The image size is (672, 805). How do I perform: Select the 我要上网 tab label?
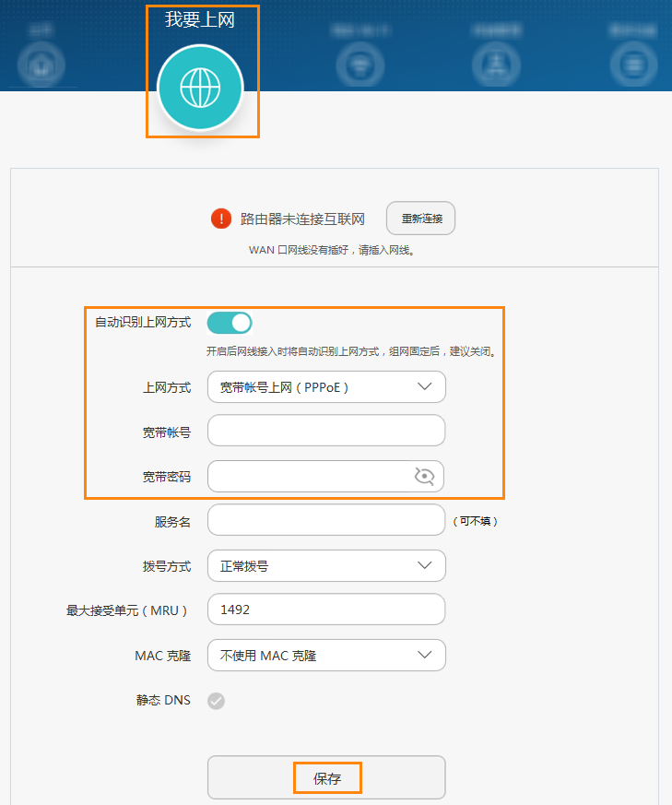point(200,20)
